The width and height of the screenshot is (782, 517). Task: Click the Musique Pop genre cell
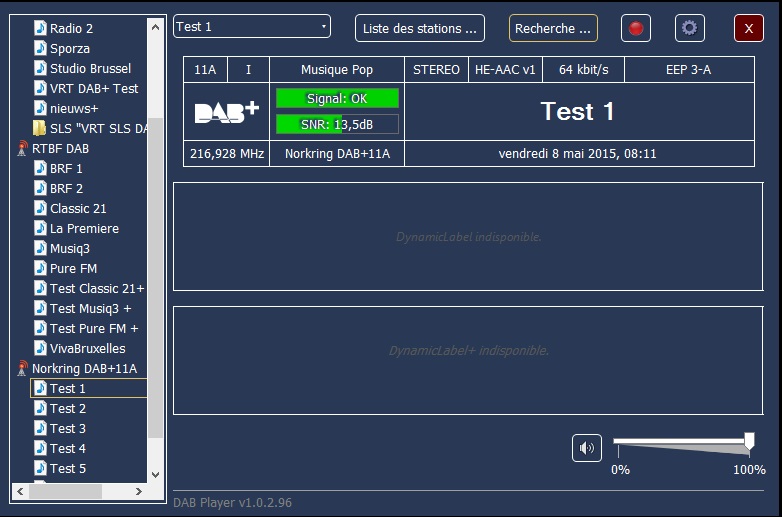click(x=337, y=69)
